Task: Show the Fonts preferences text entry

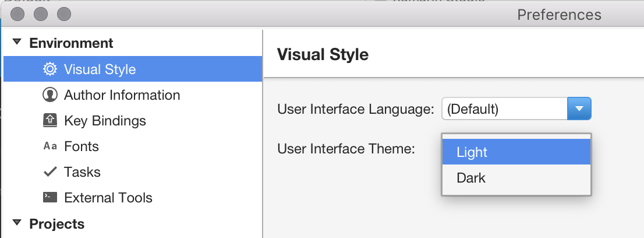Action: click(x=82, y=146)
